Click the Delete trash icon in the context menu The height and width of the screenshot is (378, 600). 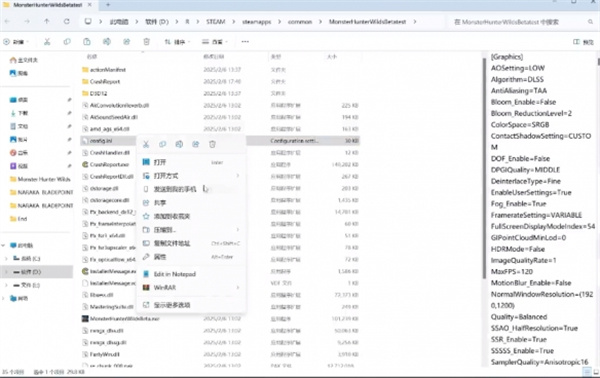pos(212,144)
